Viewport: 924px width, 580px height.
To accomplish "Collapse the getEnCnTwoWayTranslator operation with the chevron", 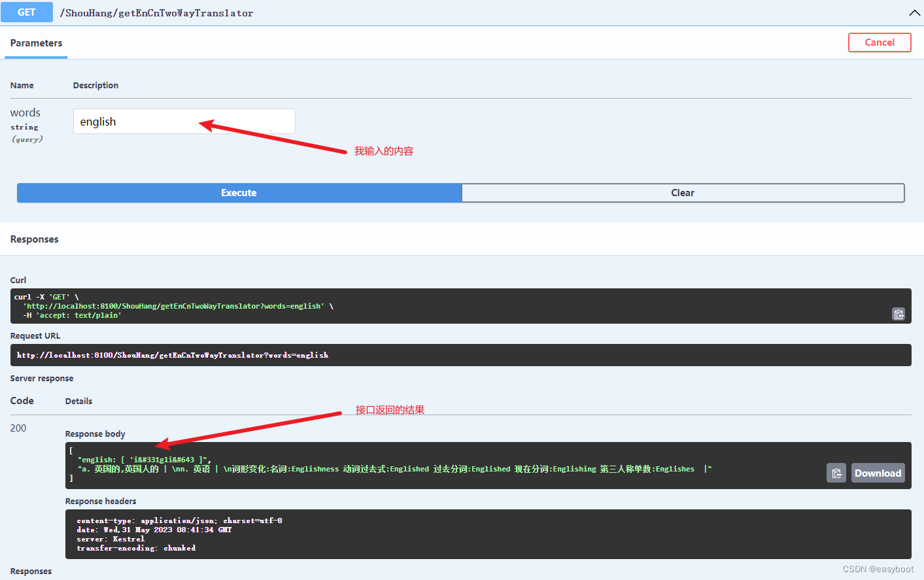I will [x=914, y=13].
